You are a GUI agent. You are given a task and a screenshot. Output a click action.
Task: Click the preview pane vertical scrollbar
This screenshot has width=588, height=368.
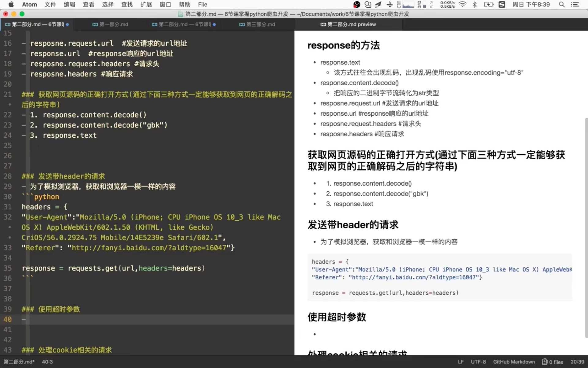[x=586, y=227]
